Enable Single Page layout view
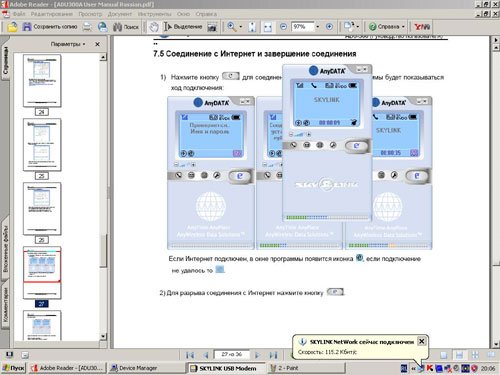 [444, 355]
